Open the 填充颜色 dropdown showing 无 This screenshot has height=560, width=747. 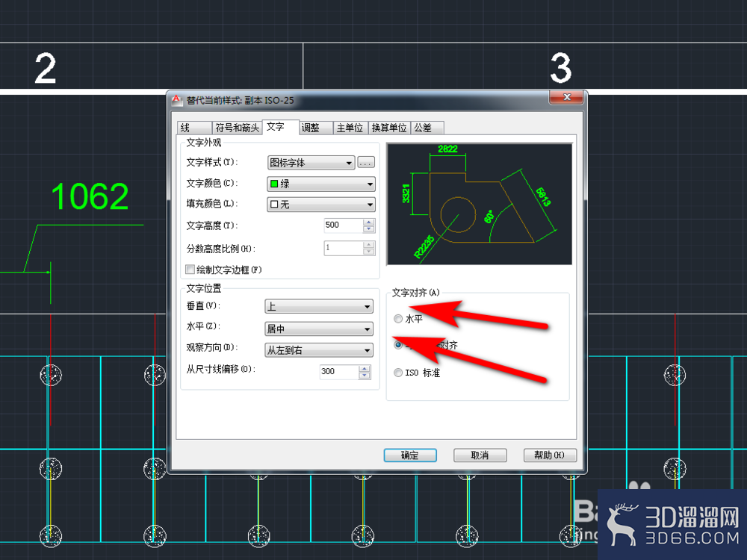pyautogui.click(x=321, y=205)
